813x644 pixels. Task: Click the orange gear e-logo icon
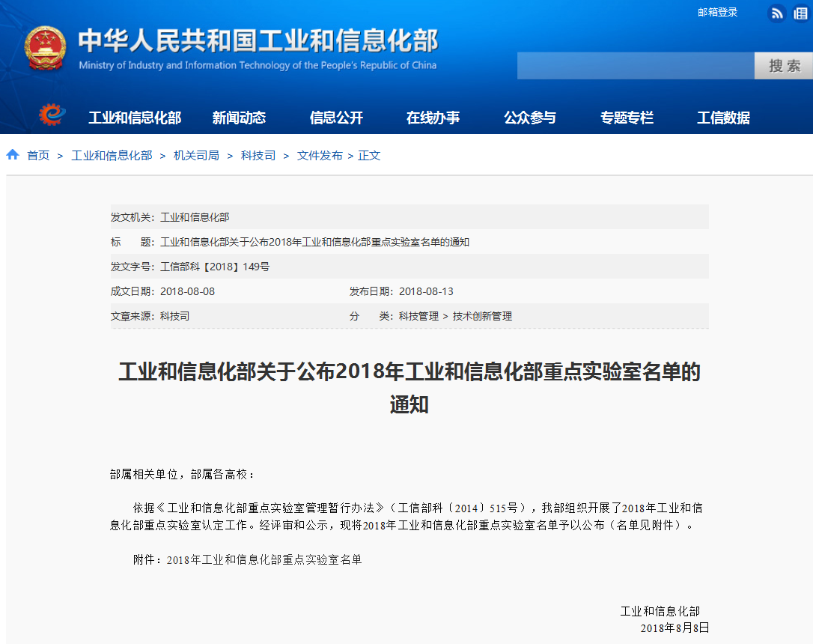(52, 115)
